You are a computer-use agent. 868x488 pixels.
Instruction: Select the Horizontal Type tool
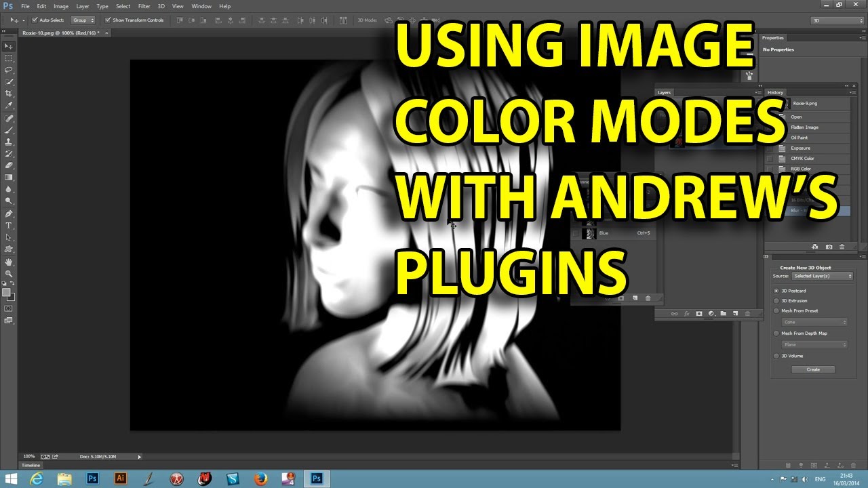click(9, 225)
